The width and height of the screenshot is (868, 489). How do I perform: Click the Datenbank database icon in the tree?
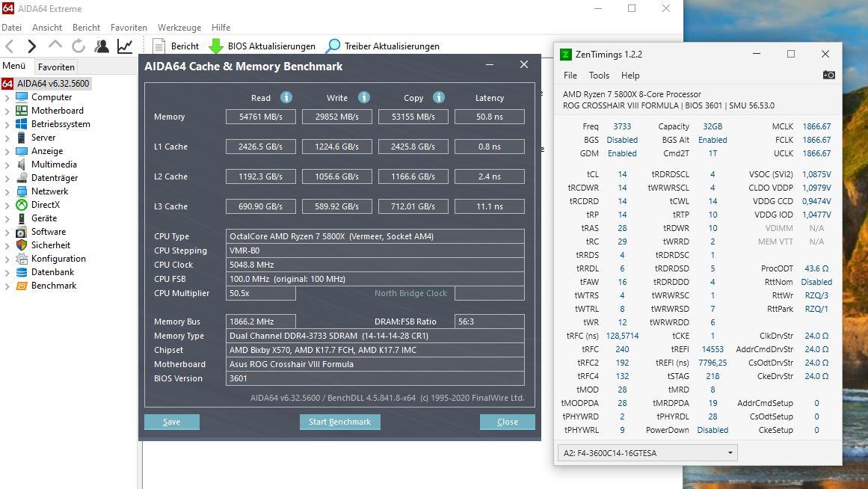[22, 272]
